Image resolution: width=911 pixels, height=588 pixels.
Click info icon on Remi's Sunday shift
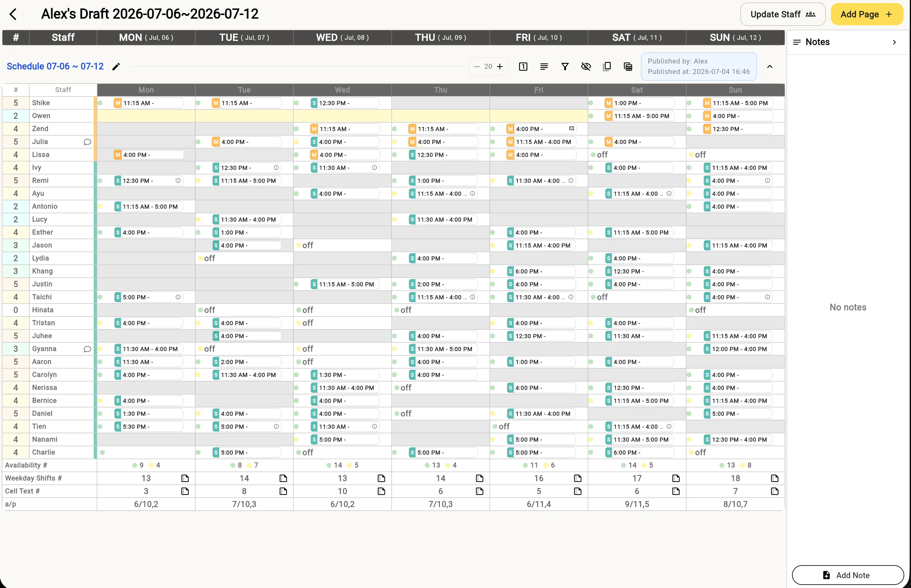767,181
